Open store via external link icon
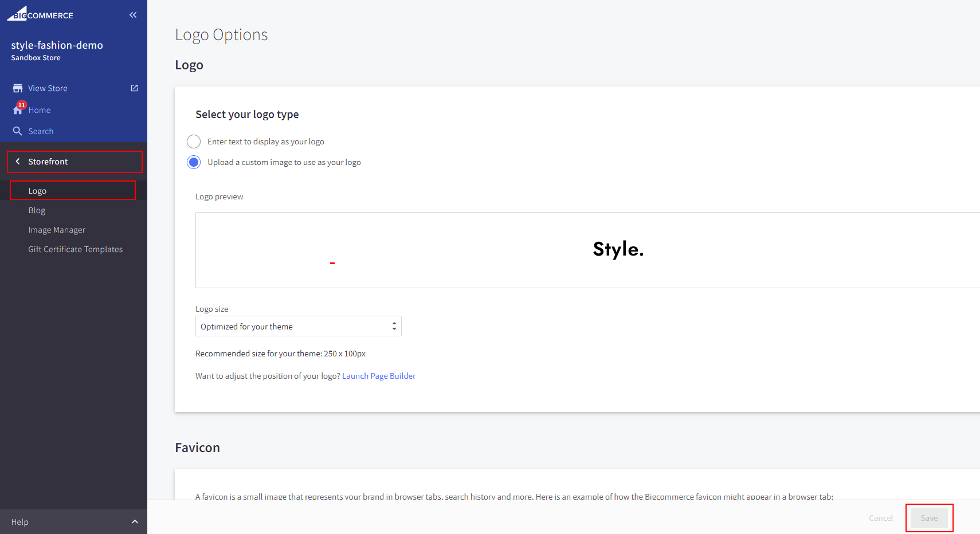Viewport: 980px width, 534px height. click(x=134, y=88)
